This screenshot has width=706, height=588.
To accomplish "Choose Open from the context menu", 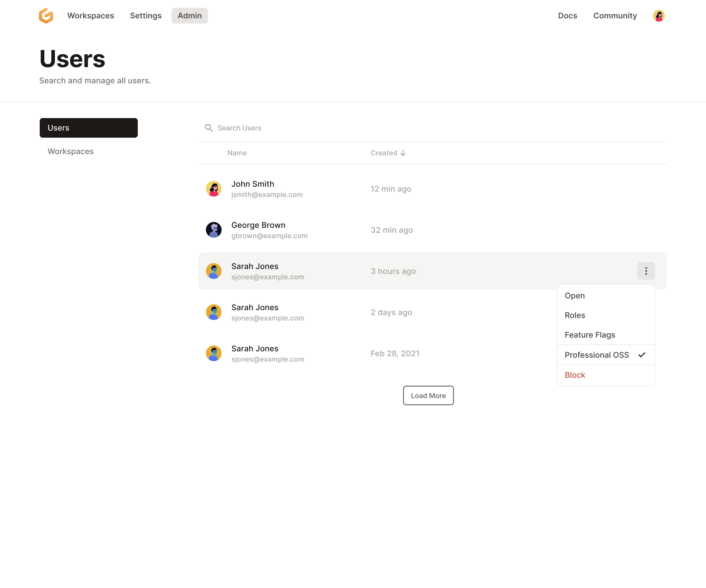I will click(x=606, y=296).
